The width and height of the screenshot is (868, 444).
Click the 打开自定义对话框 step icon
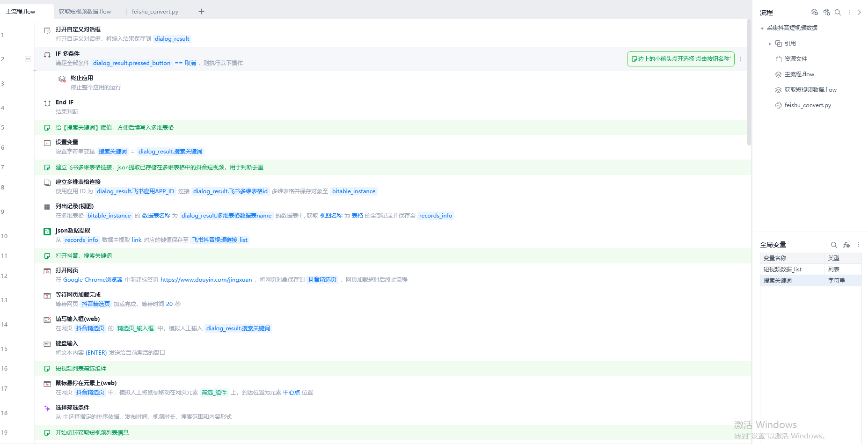click(x=47, y=30)
